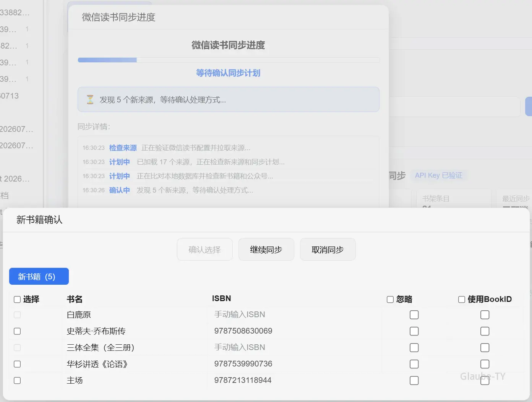The width and height of the screenshot is (532, 402).
Task: Click the 书名 column header
Action: 75,299
